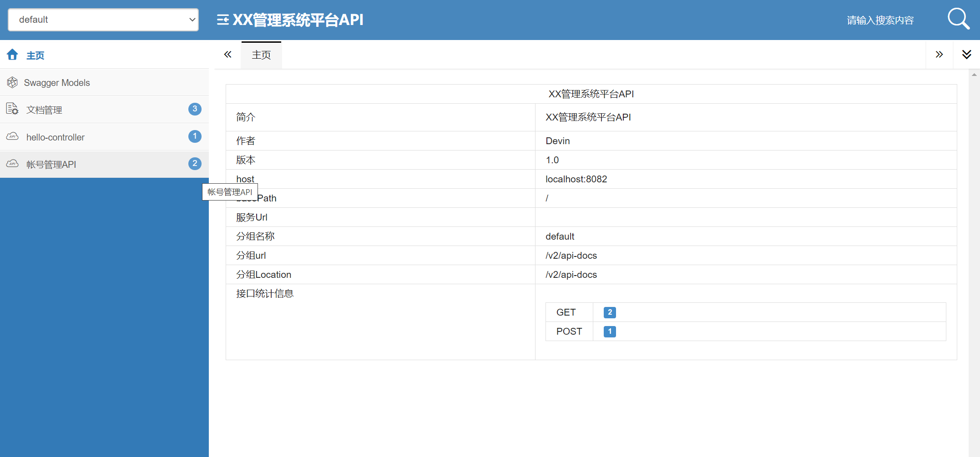Click the 分组url value /v2/api-docs
980x457 pixels.
pyautogui.click(x=571, y=256)
